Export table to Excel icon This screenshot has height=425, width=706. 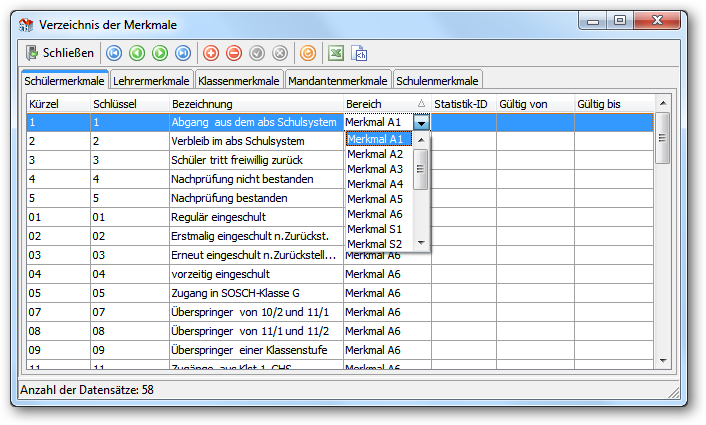click(336, 53)
